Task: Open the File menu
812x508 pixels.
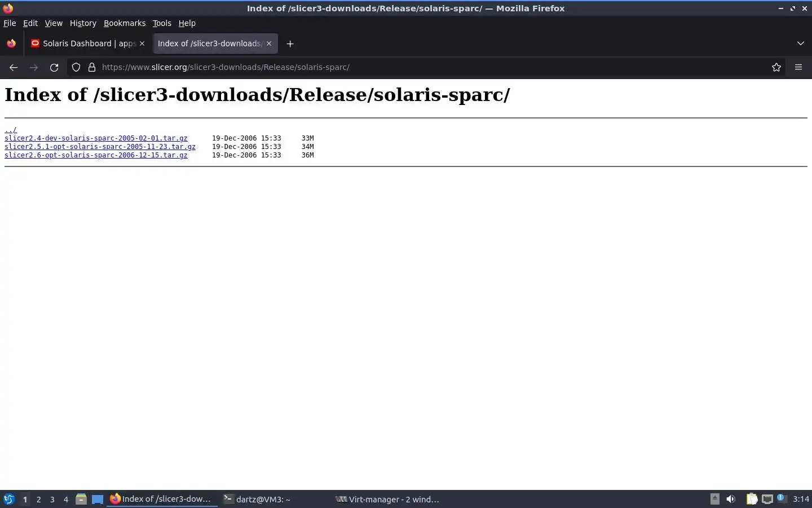Action: point(10,23)
